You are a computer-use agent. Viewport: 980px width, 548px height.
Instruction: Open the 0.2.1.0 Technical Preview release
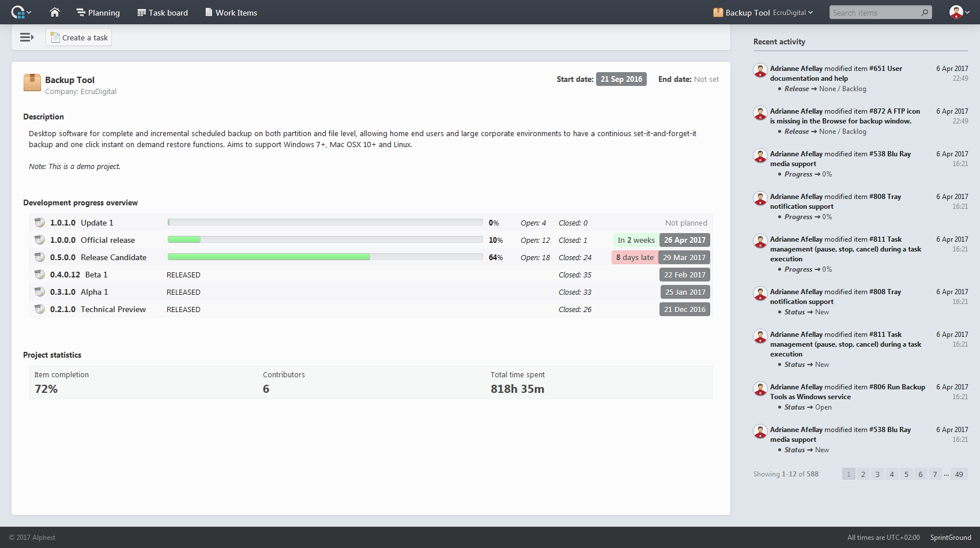point(98,309)
